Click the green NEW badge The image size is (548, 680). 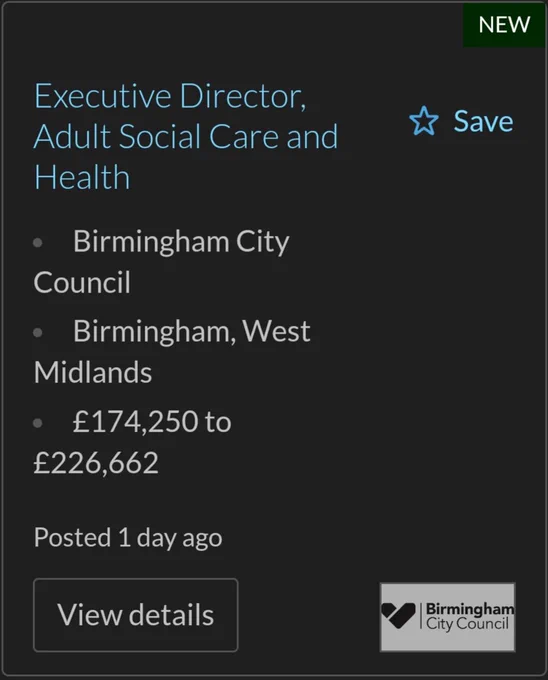tap(504, 25)
